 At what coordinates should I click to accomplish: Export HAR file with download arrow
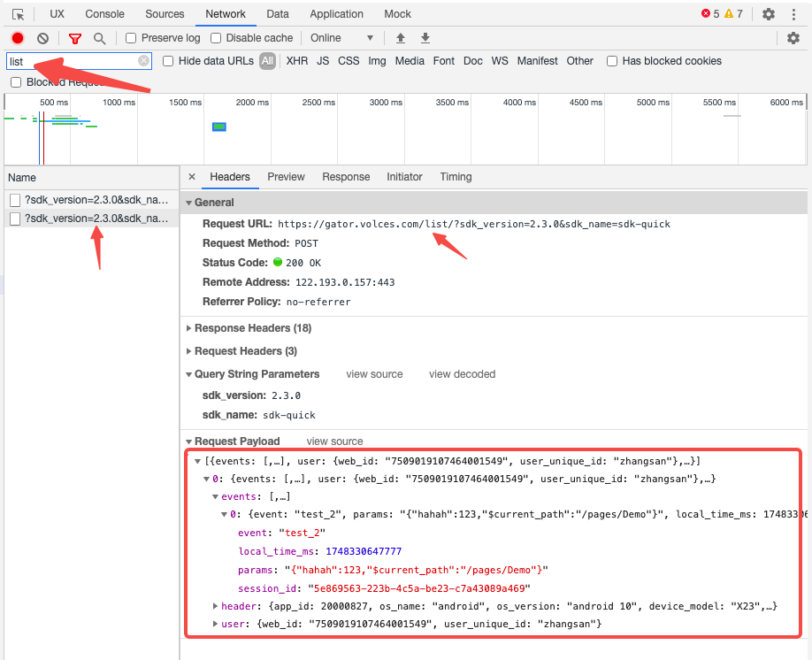pyautogui.click(x=425, y=38)
